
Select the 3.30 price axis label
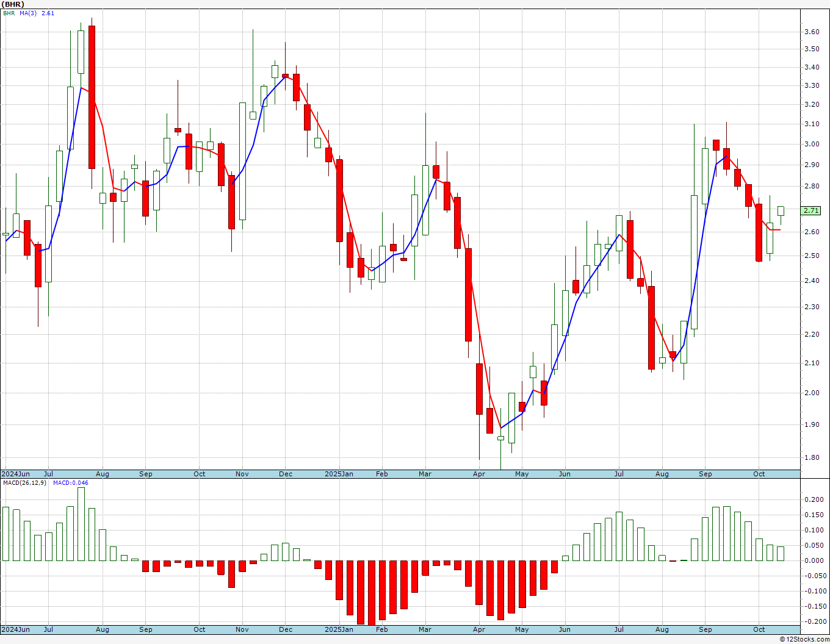click(812, 85)
